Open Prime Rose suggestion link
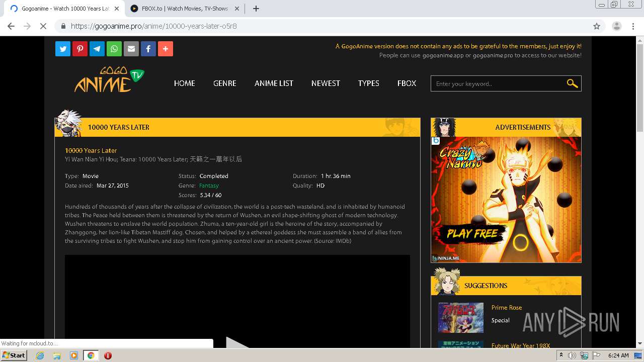The image size is (644, 362). [x=507, y=308]
